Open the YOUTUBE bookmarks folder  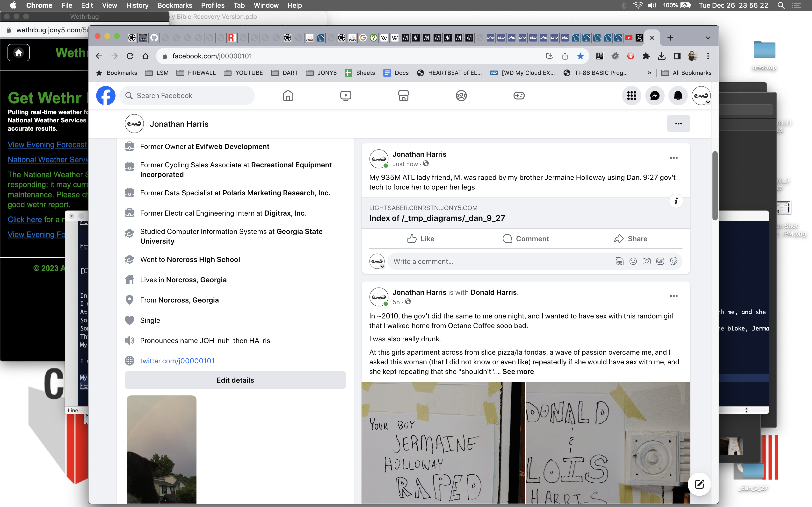[243, 73]
